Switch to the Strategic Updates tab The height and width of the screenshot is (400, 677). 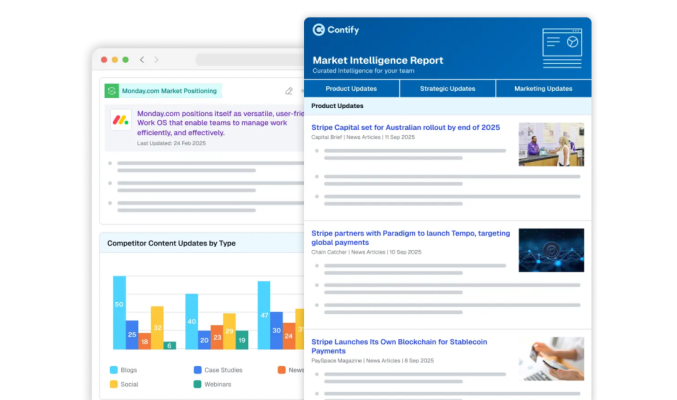[448, 89]
